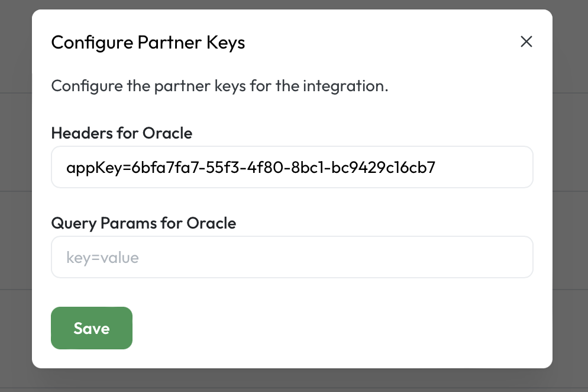
Task: Click the Headers for Oracle label
Action: point(121,133)
